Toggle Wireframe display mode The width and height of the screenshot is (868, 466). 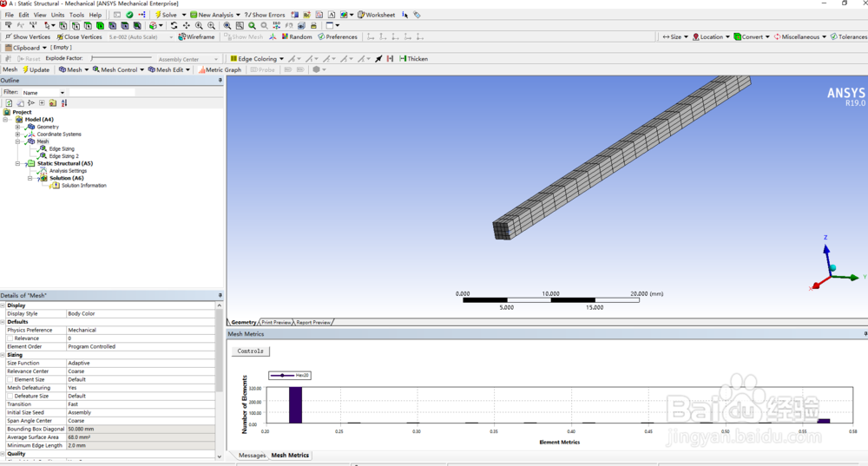point(196,37)
